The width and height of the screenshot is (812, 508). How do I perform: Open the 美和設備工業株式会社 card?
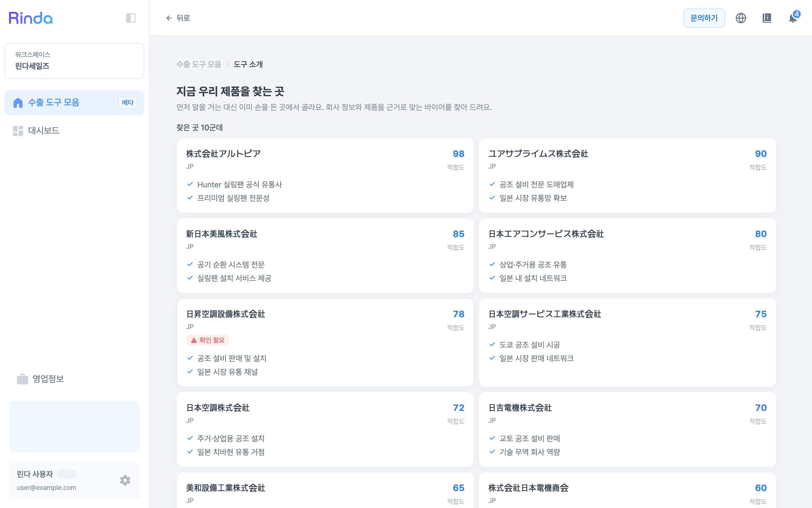[x=325, y=491]
